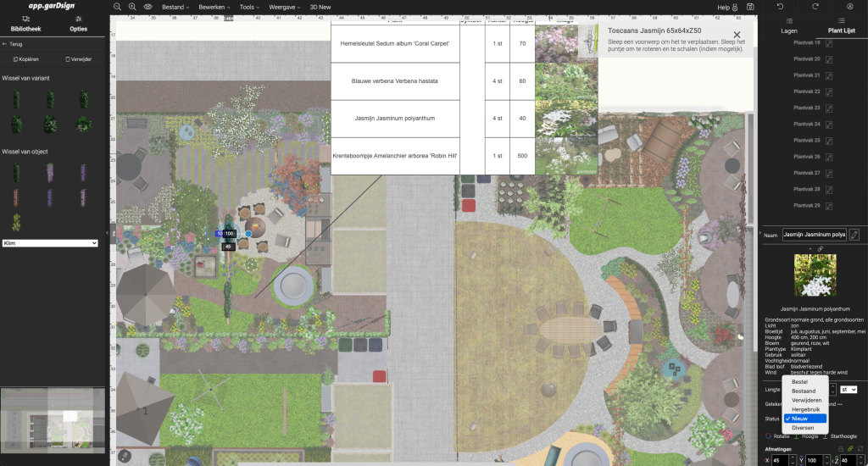Click edit icon next to Plantvak 22
This screenshot has width=868, height=466.
830,92
